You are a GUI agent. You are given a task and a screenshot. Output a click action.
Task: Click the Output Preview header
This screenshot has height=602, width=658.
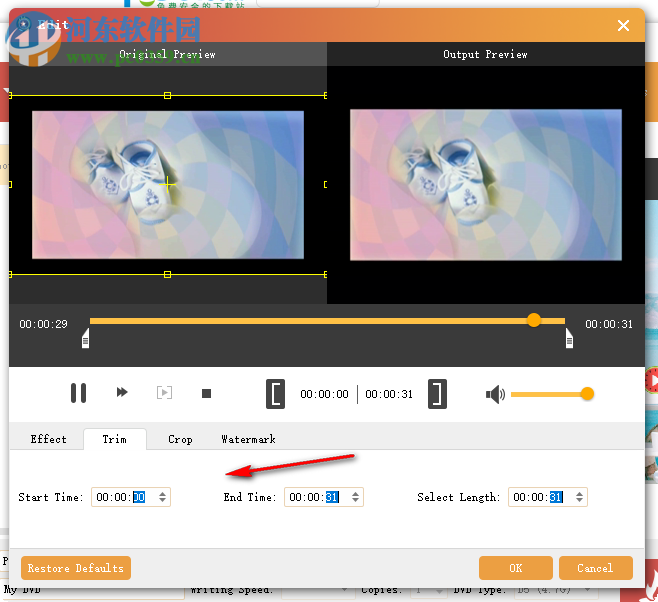coord(486,54)
